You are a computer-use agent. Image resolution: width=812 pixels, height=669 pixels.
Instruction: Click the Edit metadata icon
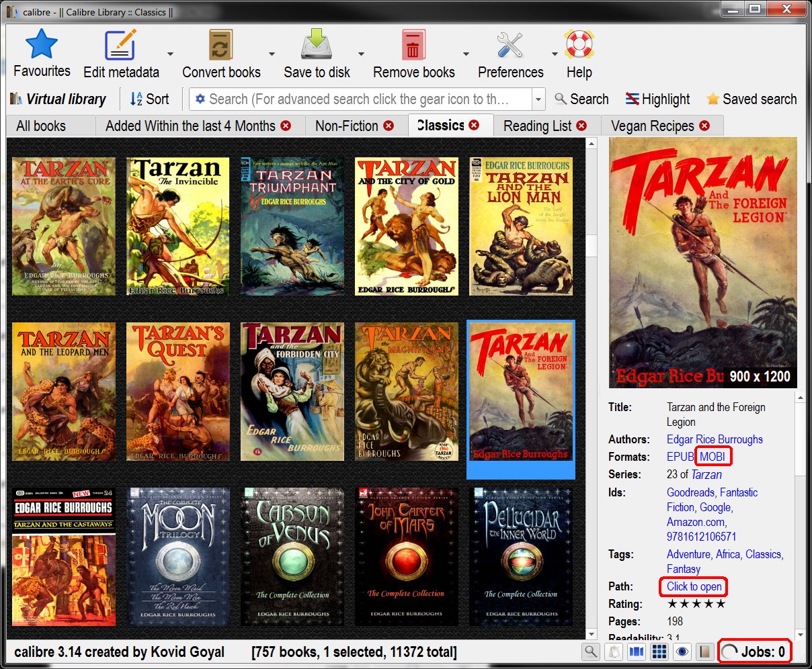[x=121, y=44]
